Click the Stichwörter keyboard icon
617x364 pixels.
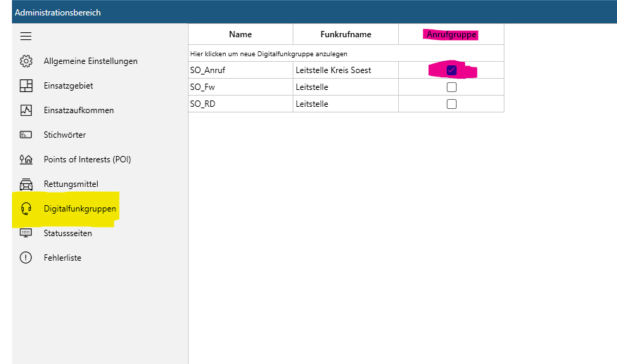(x=26, y=135)
